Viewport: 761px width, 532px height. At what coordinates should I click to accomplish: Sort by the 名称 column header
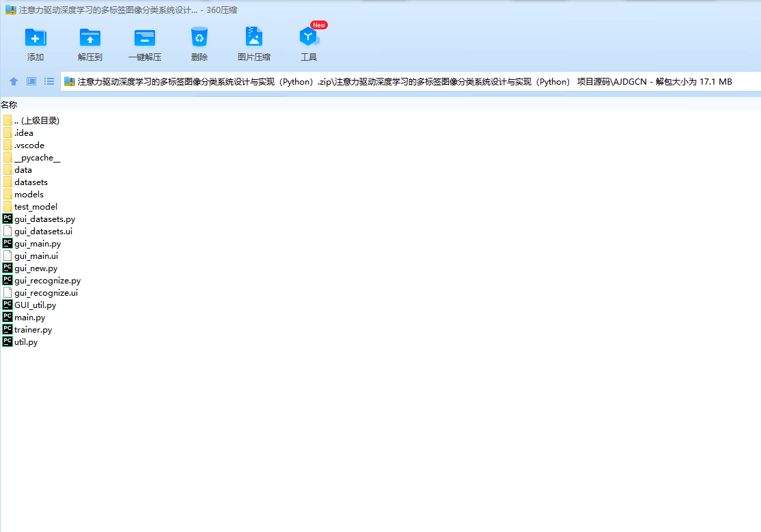click(9, 105)
